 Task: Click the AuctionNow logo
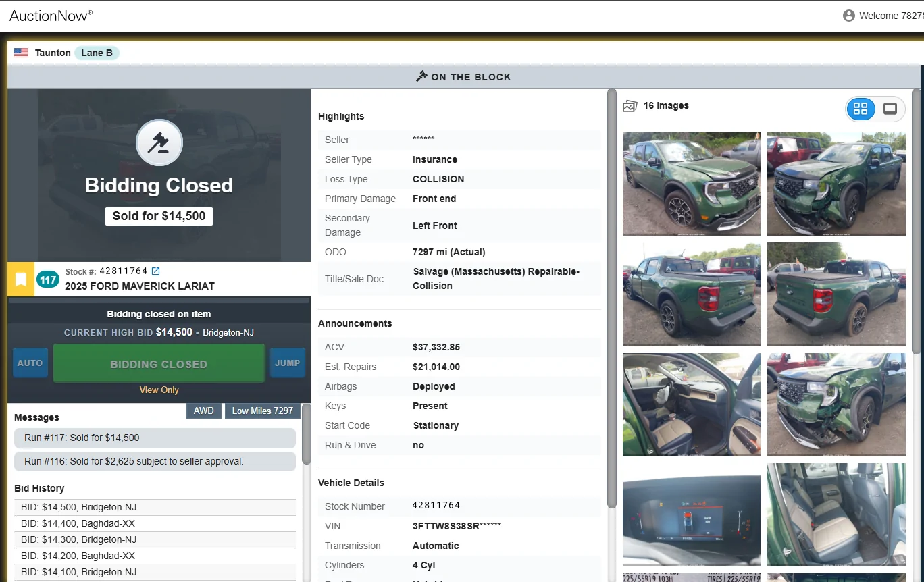[51, 16]
